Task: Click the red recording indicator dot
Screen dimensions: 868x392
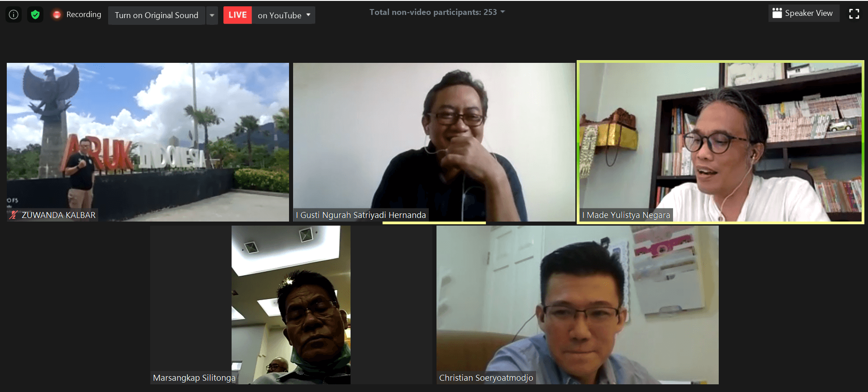Action: [57, 14]
